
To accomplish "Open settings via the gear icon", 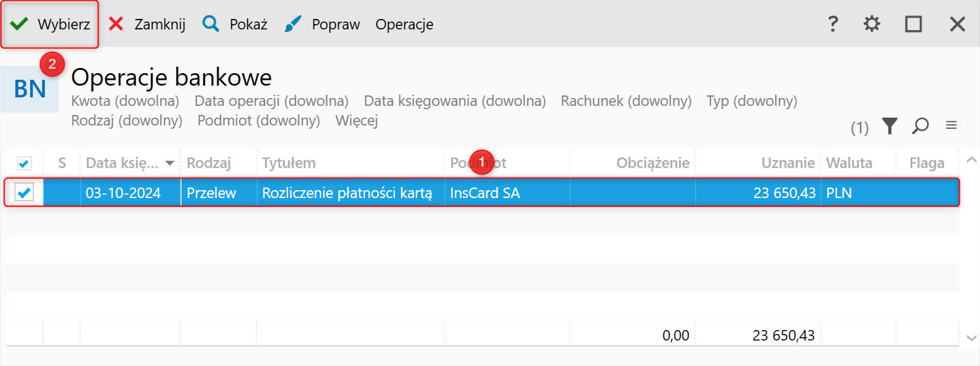I will tap(872, 24).
